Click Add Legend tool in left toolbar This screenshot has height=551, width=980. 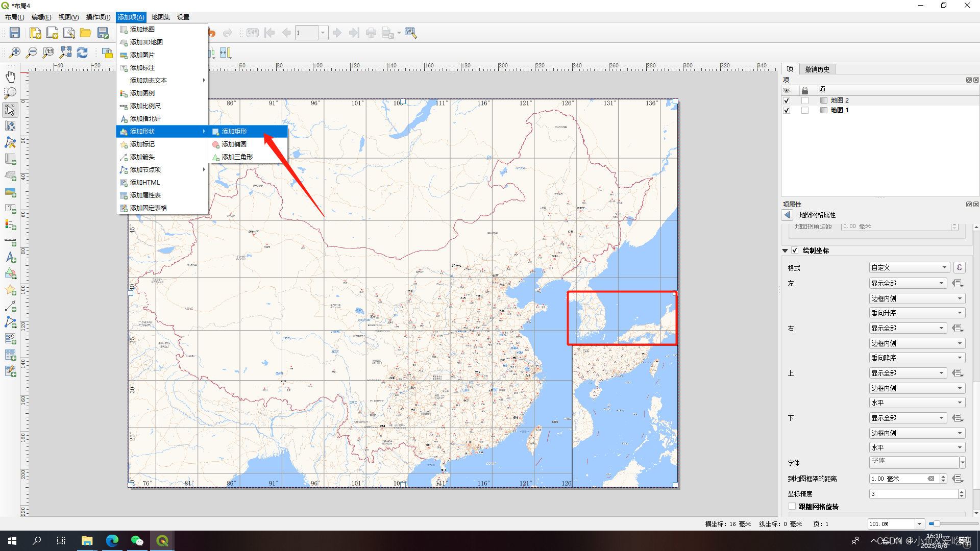pos(10,225)
